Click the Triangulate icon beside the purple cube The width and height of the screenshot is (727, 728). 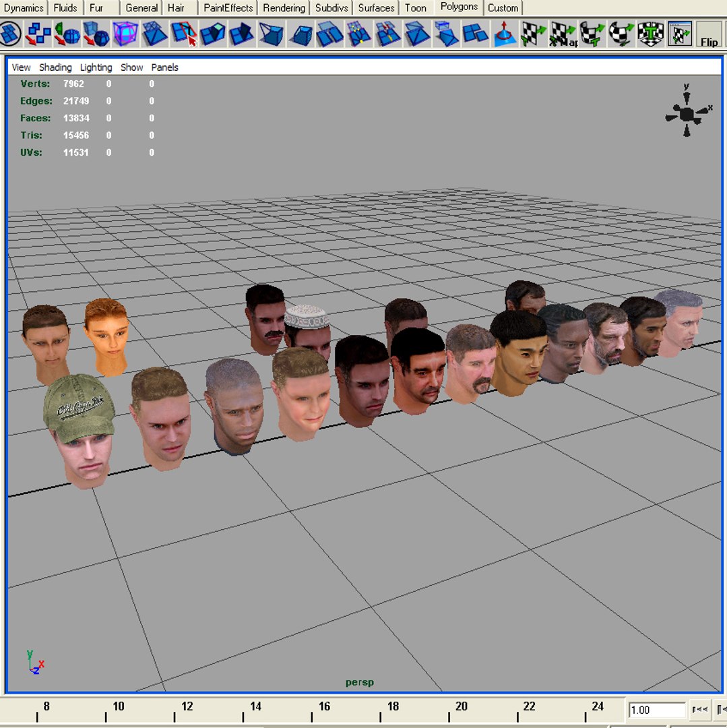(154, 34)
